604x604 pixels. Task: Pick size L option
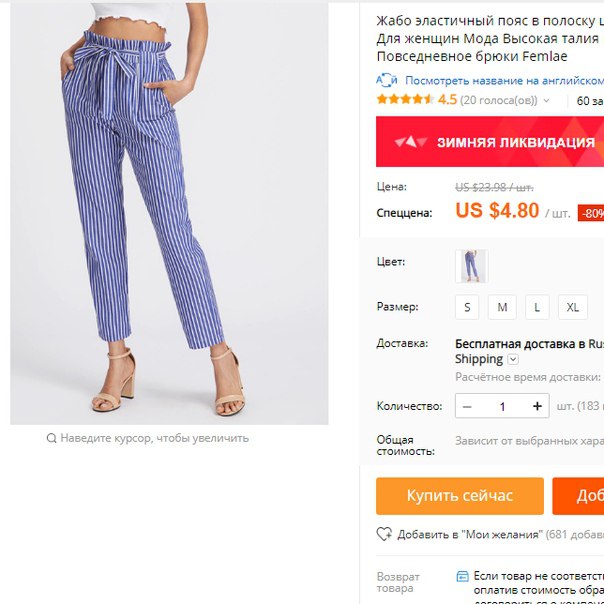coord(537,307)
